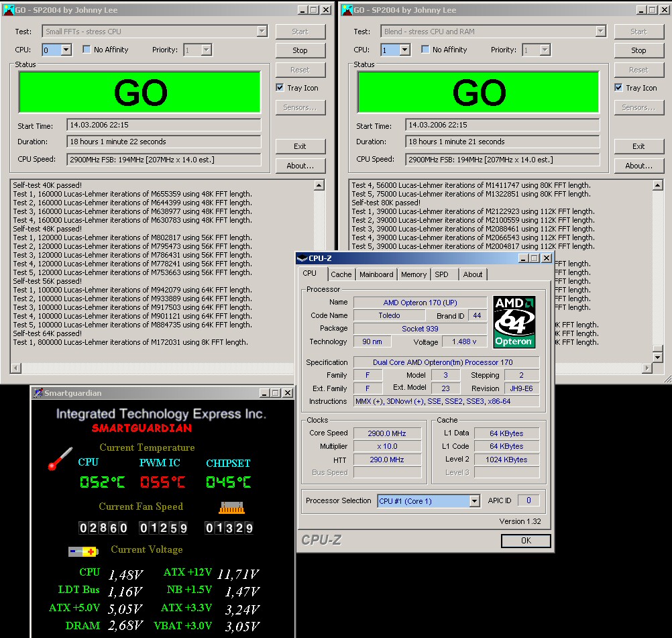Click the Voltage 1.488 v value in CPU-Z
This screenshot has height=638, width=672.
[x=464, y=341]
